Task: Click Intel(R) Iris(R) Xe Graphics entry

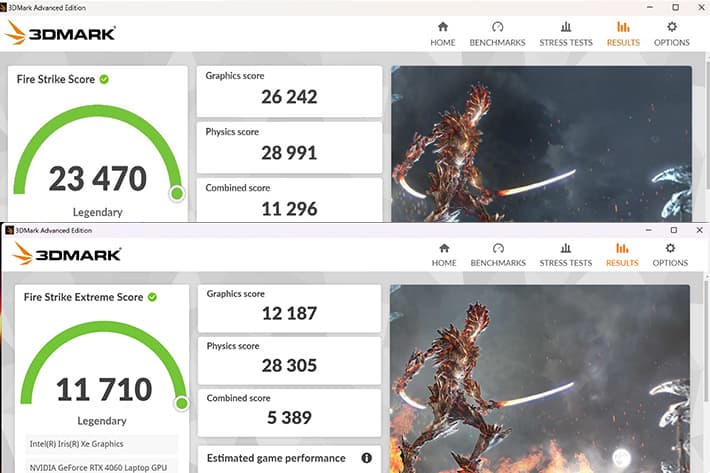Action: coord(102,444)
